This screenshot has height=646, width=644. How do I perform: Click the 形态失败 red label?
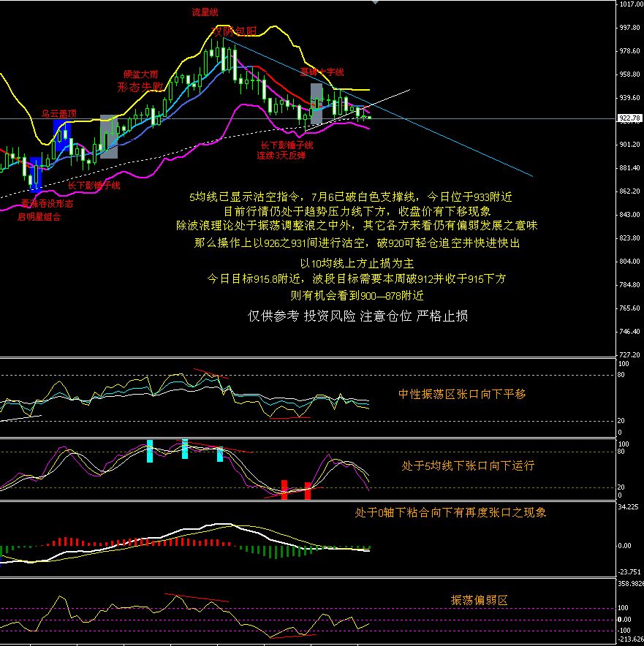[140, 86]
